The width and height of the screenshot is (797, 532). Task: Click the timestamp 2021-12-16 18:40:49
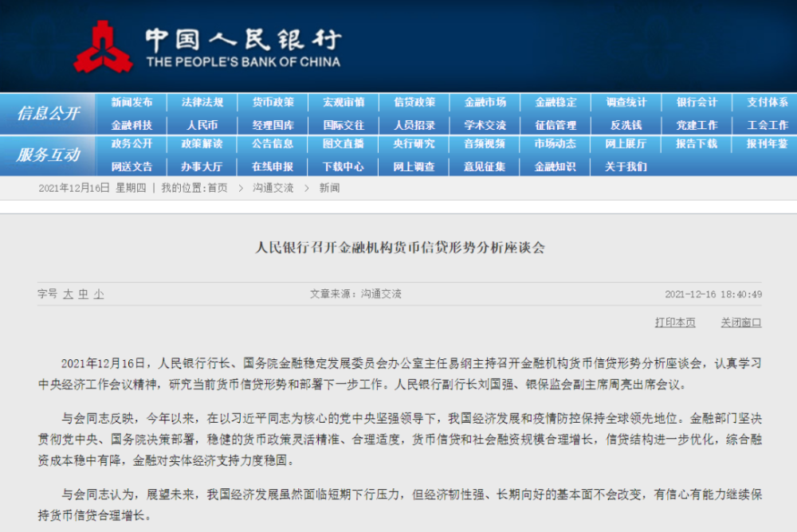coord(713,294)
